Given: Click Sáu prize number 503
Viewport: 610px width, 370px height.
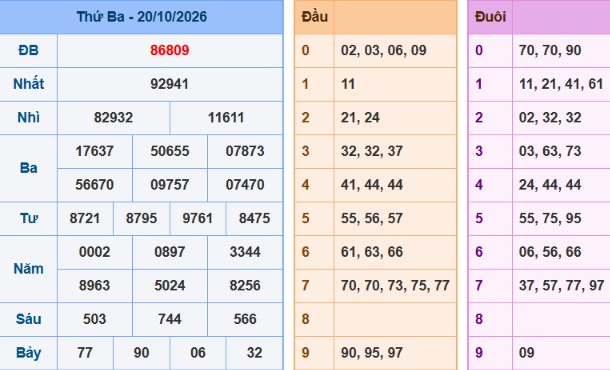Looking at the screenshot, I should tap(95, 319).
